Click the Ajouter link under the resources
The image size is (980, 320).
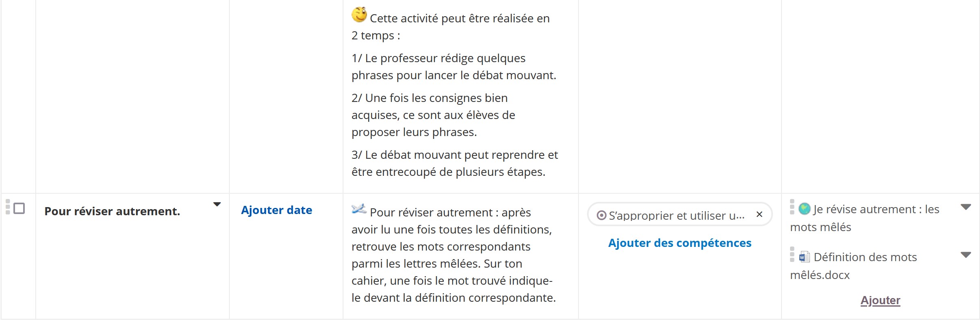pyautogui.click(x=880, y=301)
